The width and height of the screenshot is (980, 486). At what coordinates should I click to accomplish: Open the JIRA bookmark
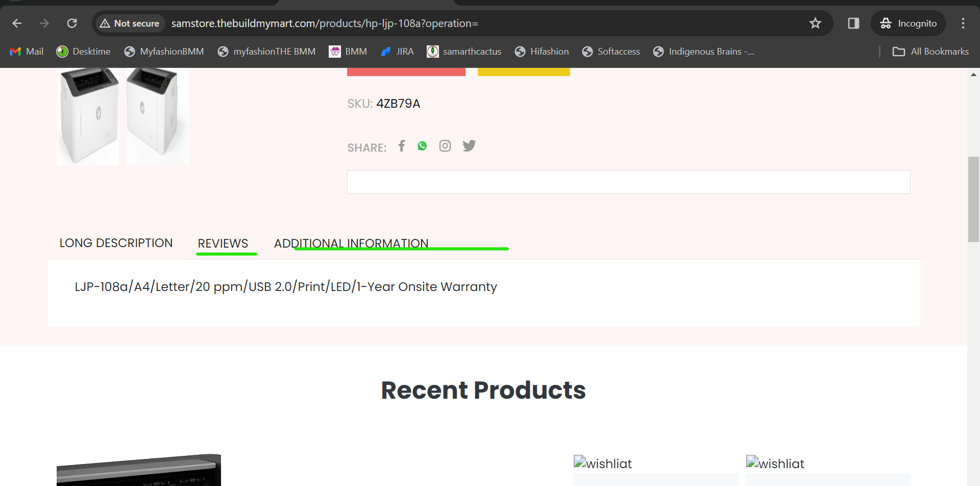click(397, 52)
